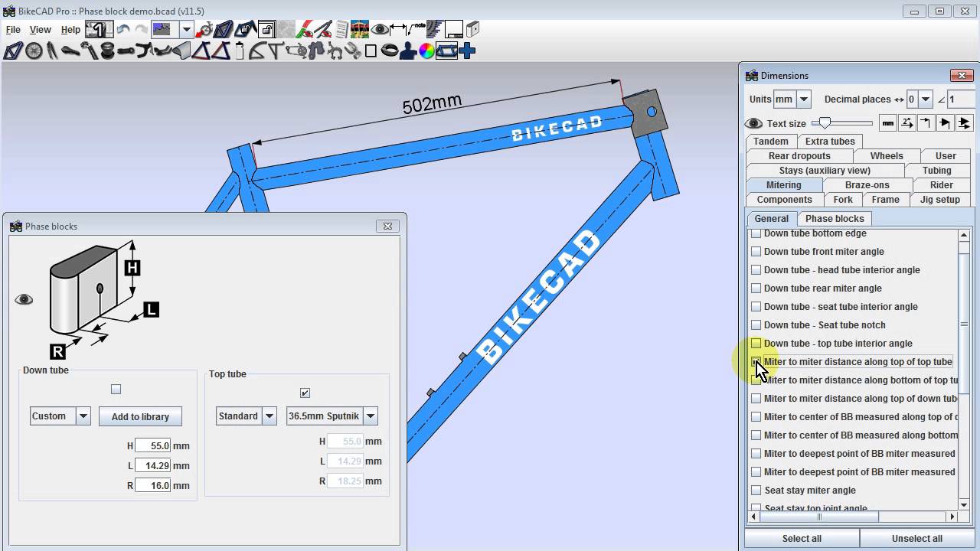Open the View menu

click(x=40, y=30)
